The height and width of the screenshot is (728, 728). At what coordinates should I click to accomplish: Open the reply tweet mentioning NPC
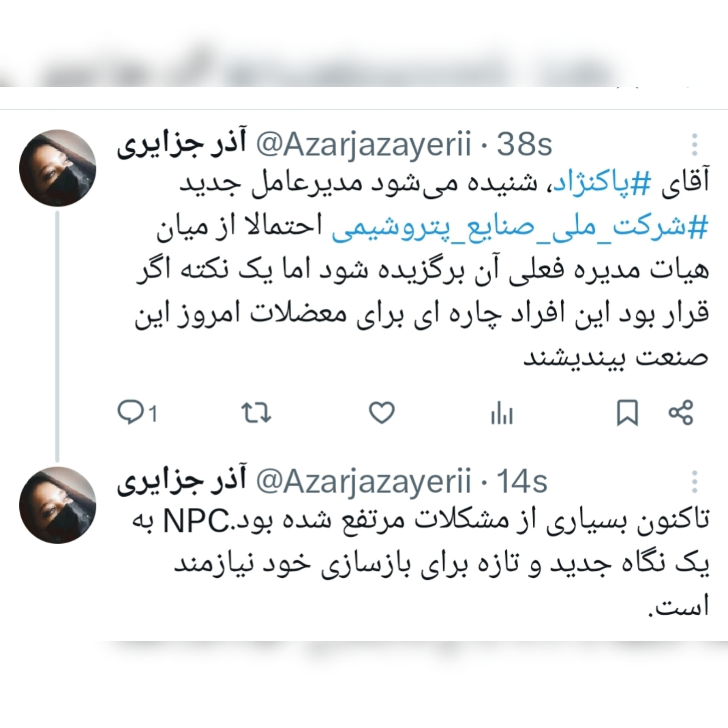click(421, 565)
